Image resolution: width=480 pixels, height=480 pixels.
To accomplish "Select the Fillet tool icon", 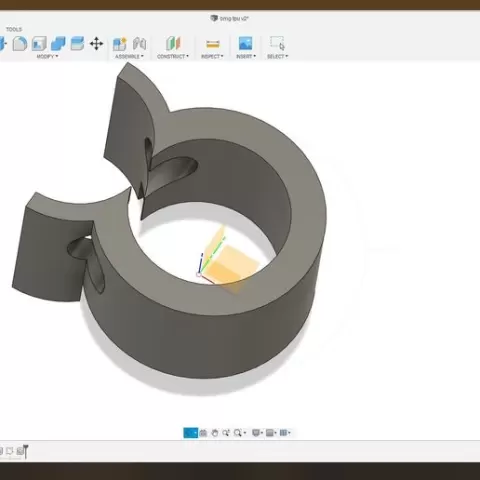I will pyautogui.click(x=20, y=44).
